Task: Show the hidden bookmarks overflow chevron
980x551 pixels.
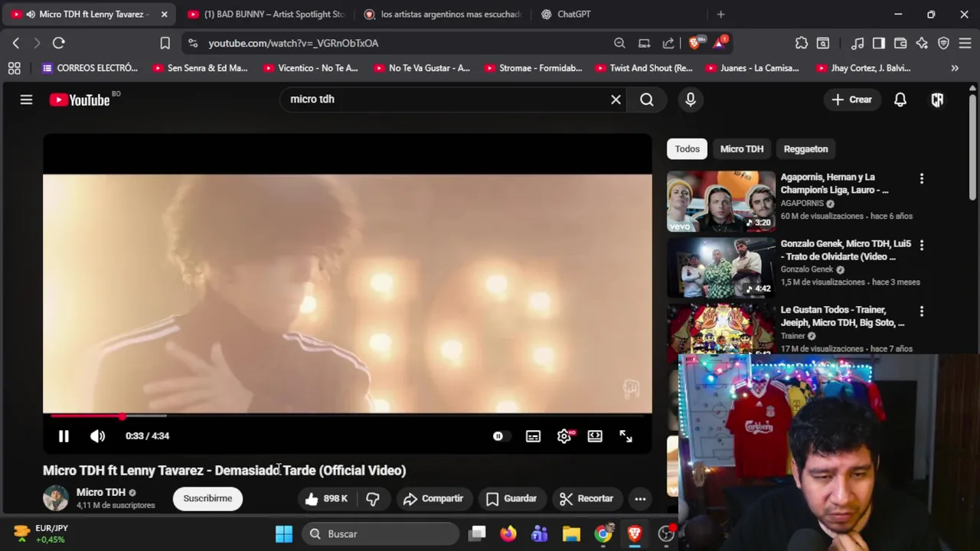Action: (x=955, y=68)
